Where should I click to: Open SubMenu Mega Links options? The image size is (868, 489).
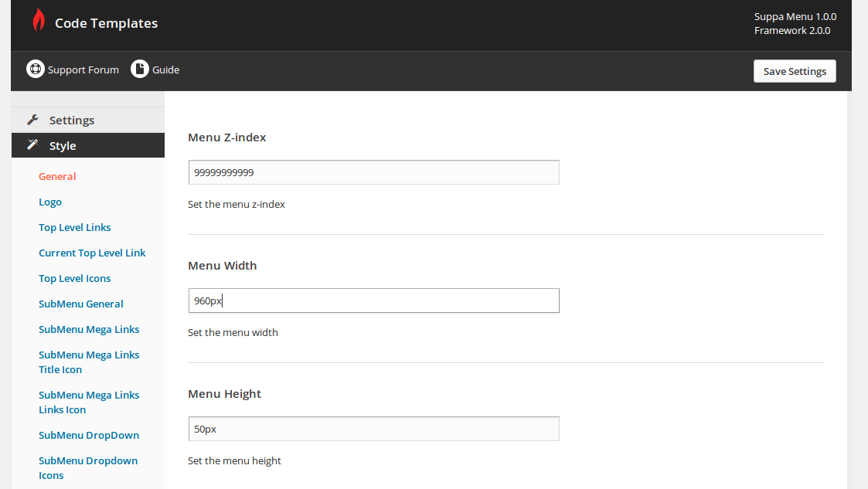pos(89,329)
